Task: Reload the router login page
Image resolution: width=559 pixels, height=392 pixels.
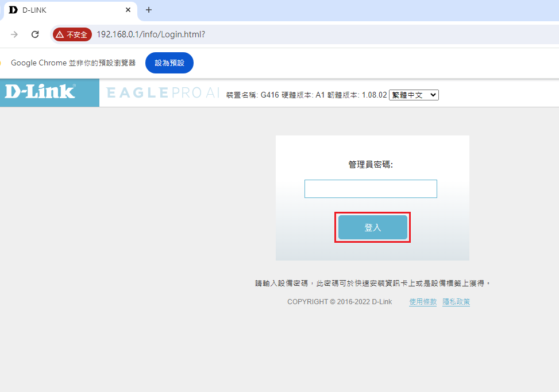Action: (35, 34)
